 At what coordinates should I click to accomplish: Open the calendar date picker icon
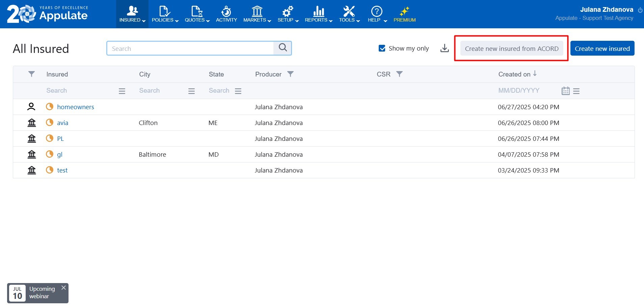coord(565,91)
